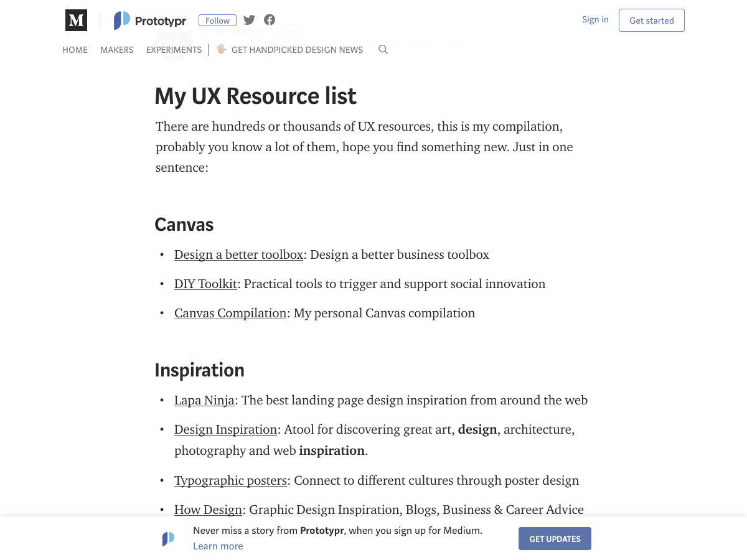This screenshot has height=560, width=747.
Task: Click the Inspiration section heading
Action: 199,370
